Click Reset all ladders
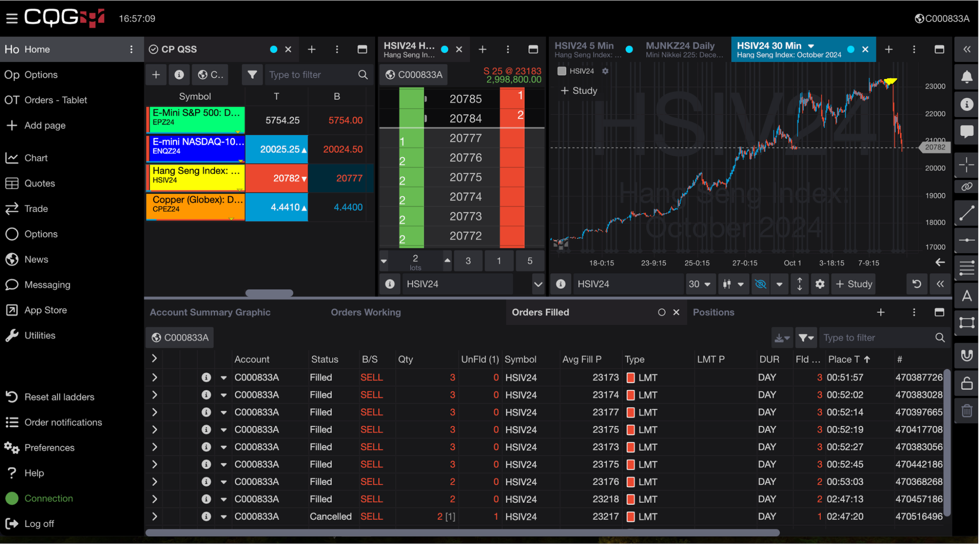 59,397
